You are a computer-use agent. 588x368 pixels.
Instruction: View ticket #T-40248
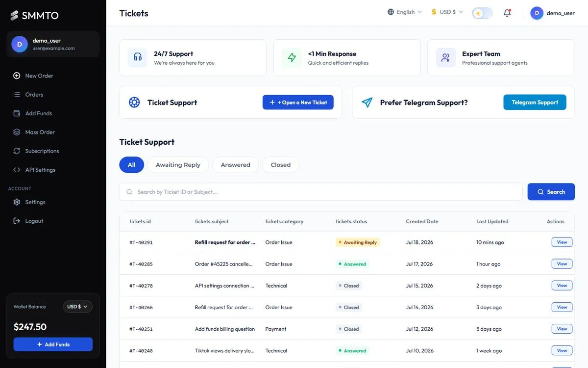tap(562, 350)
